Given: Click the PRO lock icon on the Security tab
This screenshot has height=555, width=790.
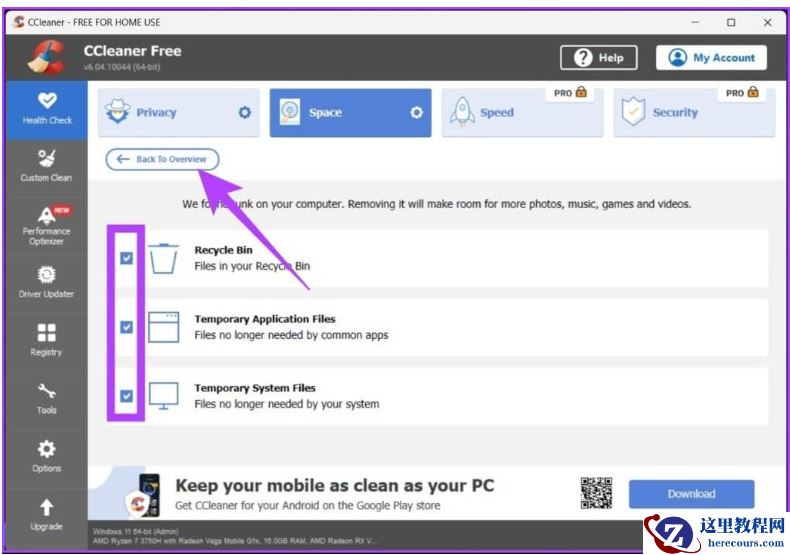Looking at the screenshot, I should point(753,92).
